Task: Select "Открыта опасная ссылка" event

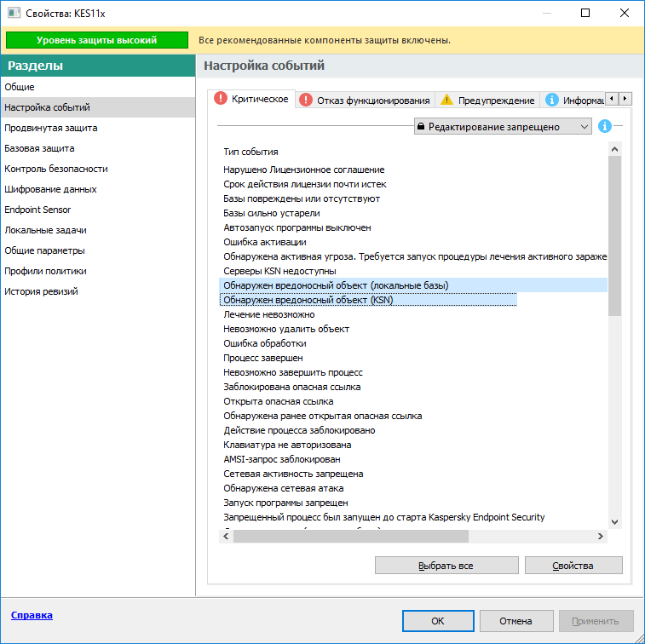Action: 413,401
